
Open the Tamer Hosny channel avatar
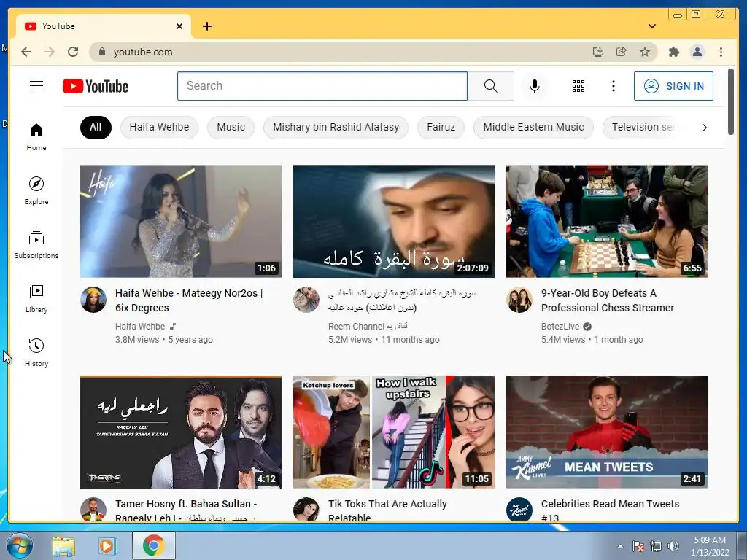coord(93,509)
